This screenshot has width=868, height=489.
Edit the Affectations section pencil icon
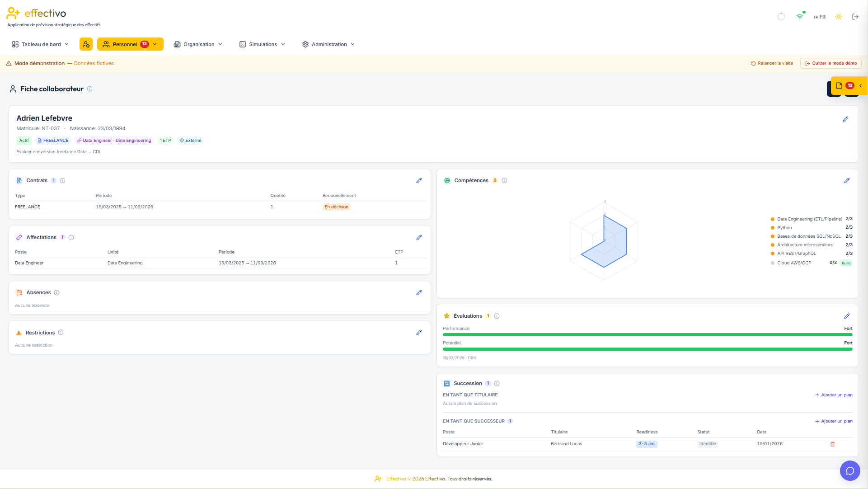[x=419, y=238]
